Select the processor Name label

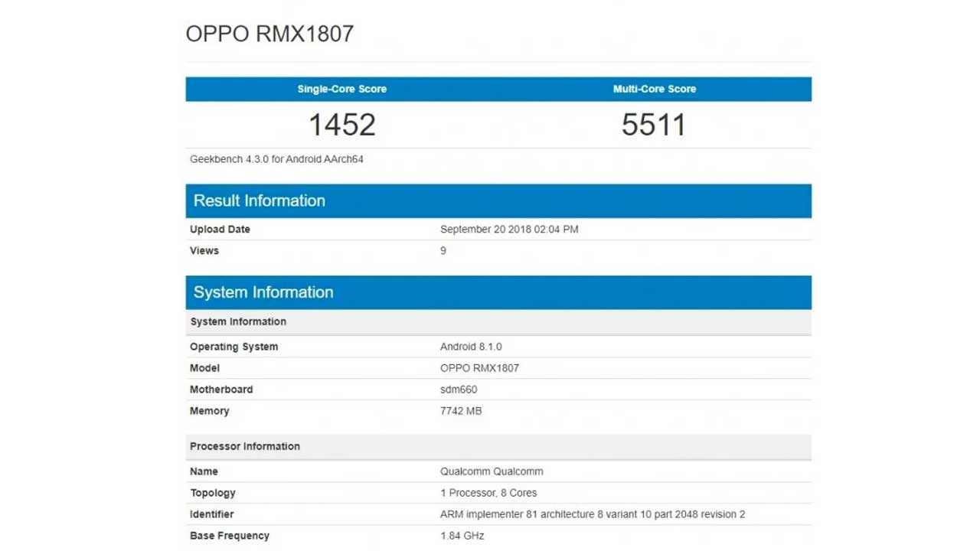(x=204, y=471)
